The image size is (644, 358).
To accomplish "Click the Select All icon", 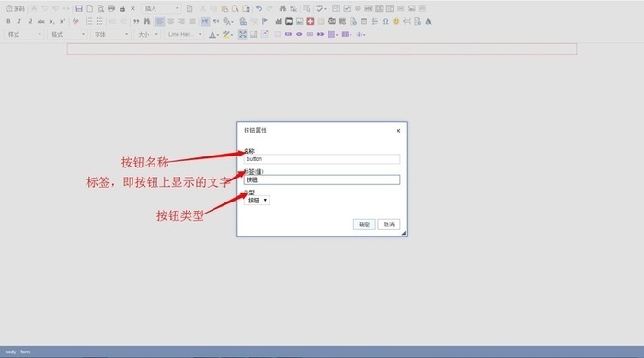I will point(306,8).
